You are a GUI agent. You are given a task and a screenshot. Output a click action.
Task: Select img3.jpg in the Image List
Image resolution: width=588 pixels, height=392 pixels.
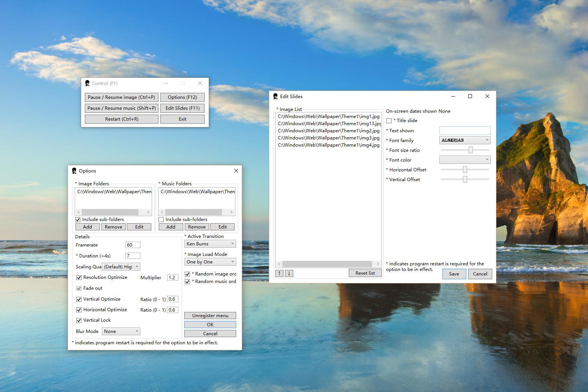[329, 138]
